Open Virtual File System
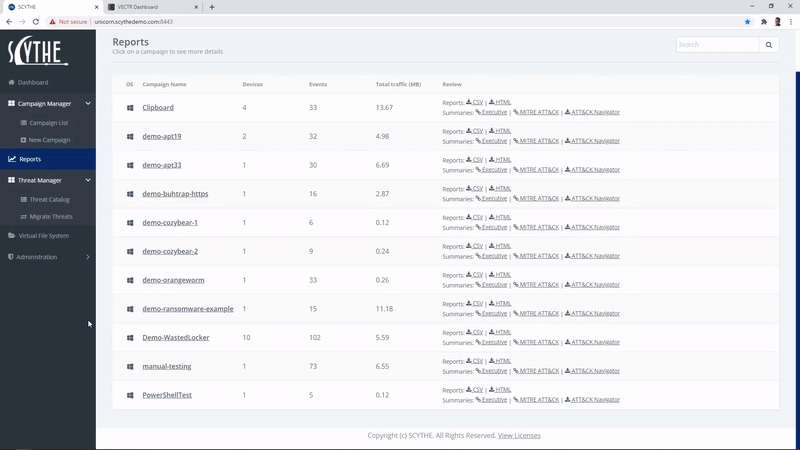The height and width of the screenshot is (450, 800). (x=39, y=236)
